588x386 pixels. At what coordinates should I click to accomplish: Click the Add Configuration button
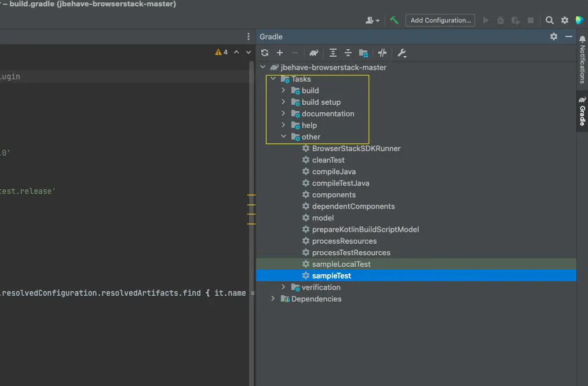pyautogui.click(x=440, y=20)
